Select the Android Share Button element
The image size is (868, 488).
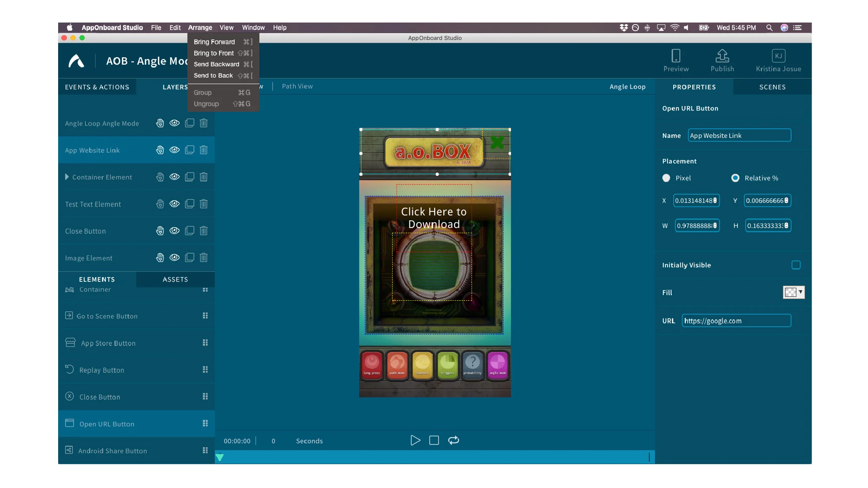(112, 451)
